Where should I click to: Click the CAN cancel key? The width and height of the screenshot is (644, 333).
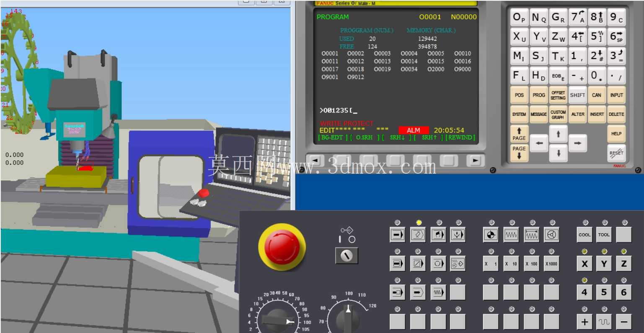597,95
